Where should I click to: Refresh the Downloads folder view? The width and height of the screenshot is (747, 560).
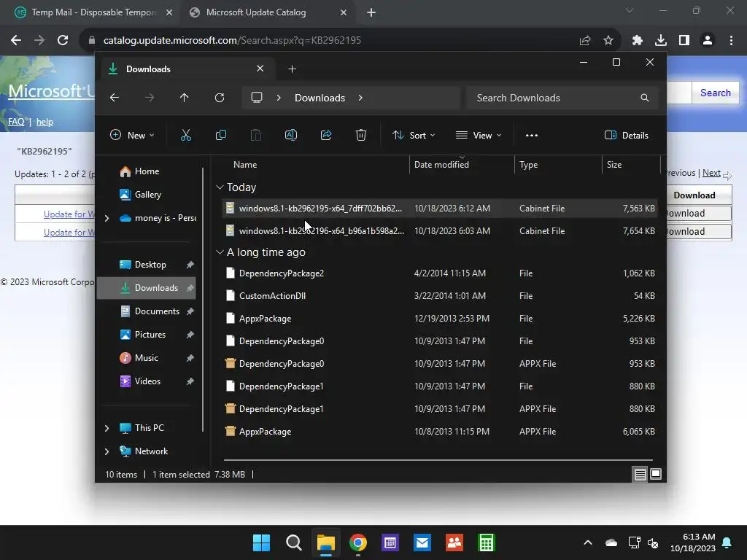click(x=219, y=98)
